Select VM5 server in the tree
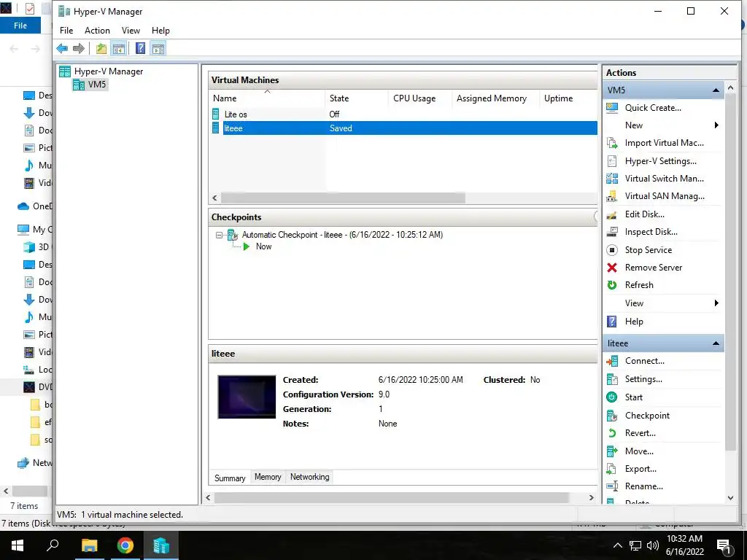Image resolution: width=747 pixels, height=560 pixels. pyautogui.click(x=97, y=85)
